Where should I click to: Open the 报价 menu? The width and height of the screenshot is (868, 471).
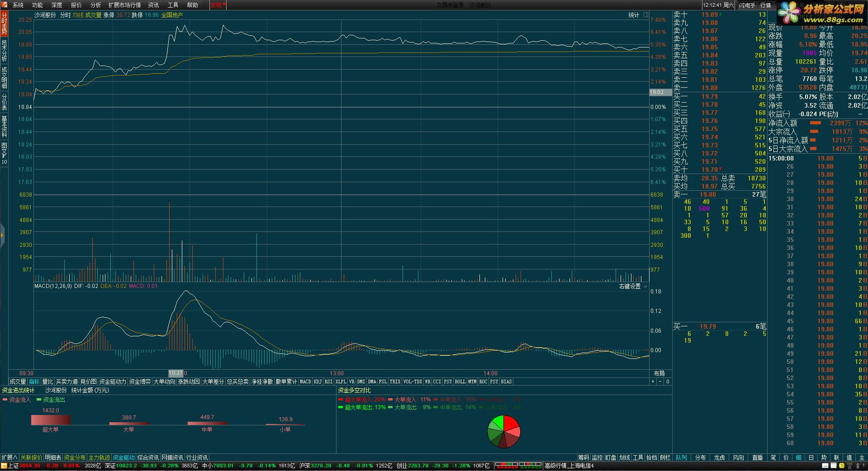tap(76, 5)
